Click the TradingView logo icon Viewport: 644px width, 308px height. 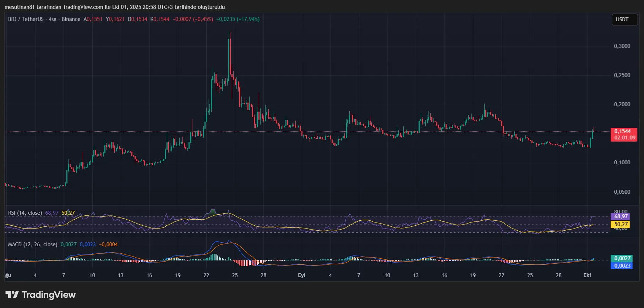click(12, 295)
